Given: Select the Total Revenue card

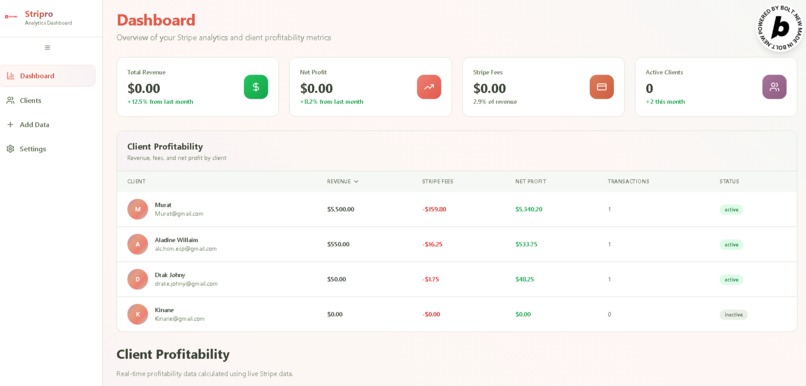Looking at the screenshot, I should pos(197,87).
